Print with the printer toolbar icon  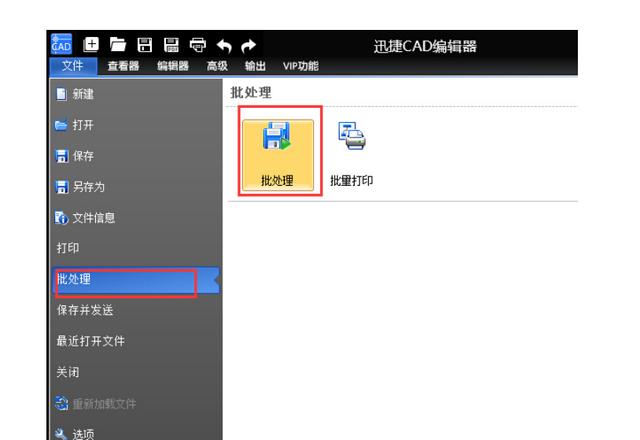coord(198,45)
